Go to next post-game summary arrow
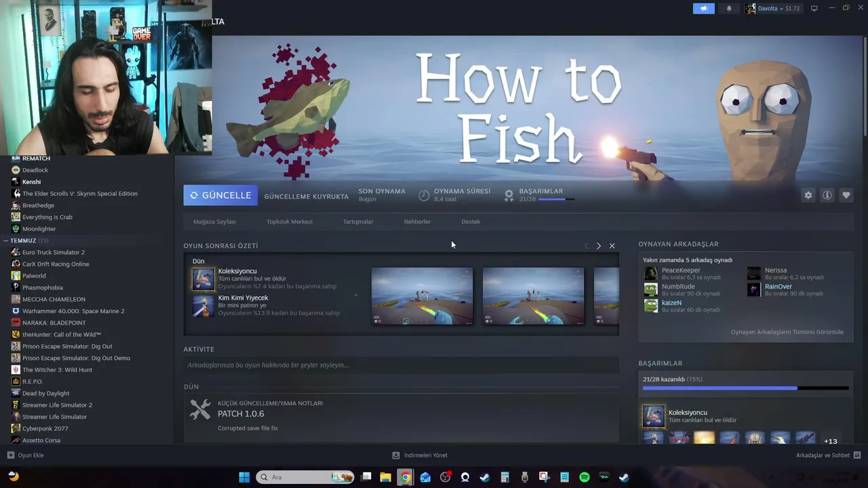The height and width of the screenshot is (488, 868). (598, 245)
